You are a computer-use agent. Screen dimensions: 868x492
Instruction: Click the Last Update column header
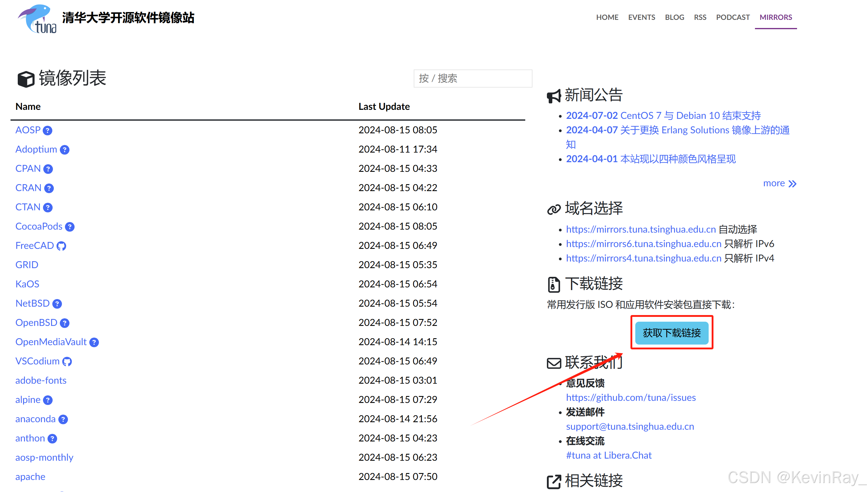point(384,107)
